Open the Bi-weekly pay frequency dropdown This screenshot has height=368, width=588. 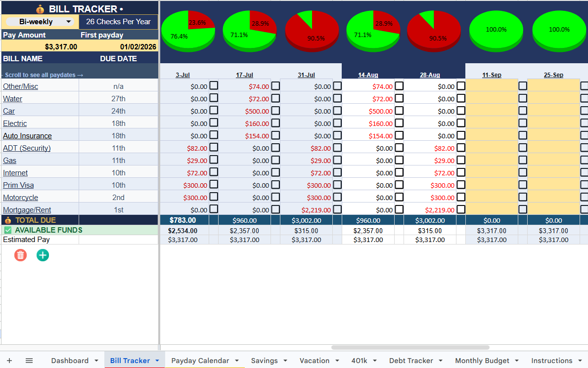[40, 22]
